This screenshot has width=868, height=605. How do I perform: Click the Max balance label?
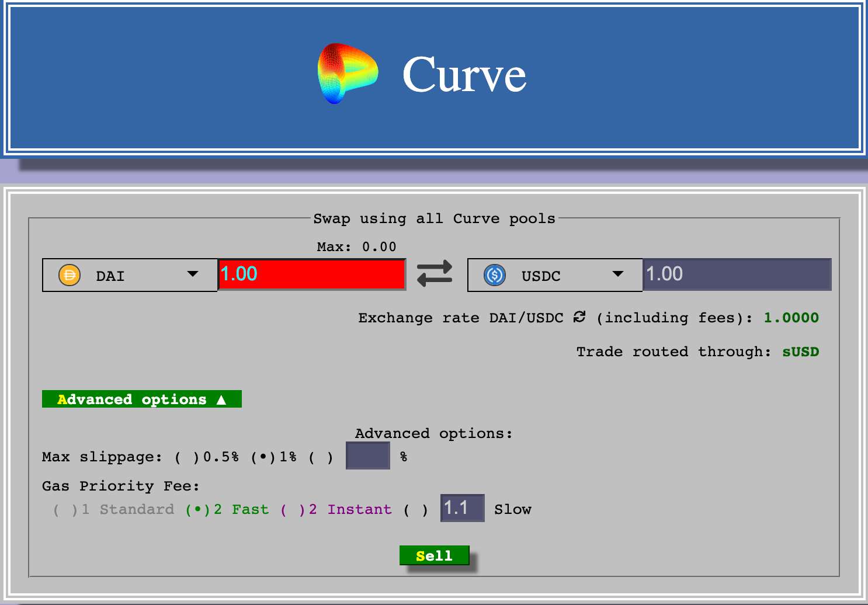(x=356, y=246)
